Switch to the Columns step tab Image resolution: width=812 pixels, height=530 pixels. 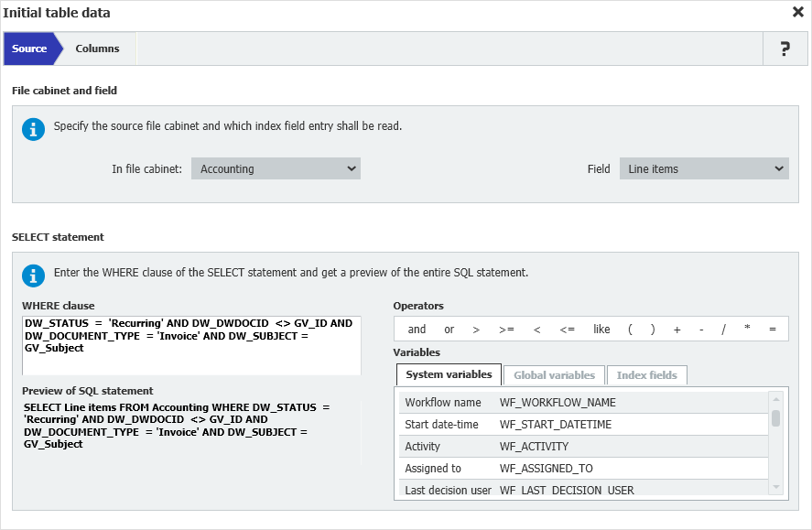97,49
